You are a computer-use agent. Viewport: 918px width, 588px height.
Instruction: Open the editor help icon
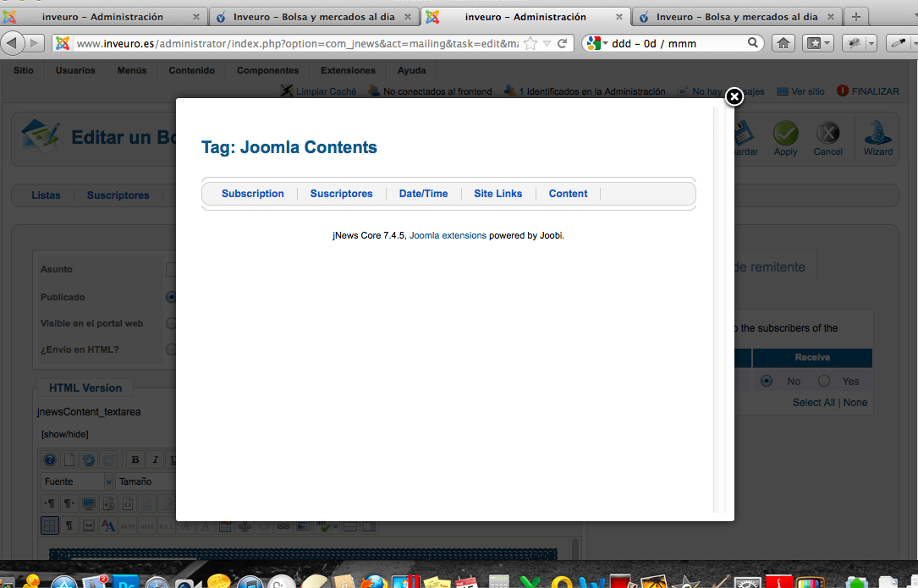50,459
